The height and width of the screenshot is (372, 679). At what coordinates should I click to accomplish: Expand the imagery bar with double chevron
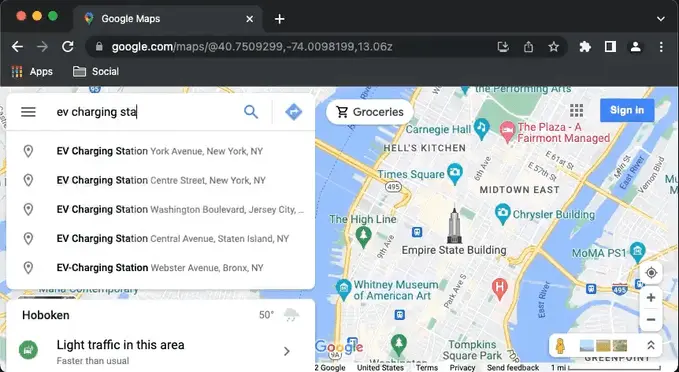coord(650,345)
